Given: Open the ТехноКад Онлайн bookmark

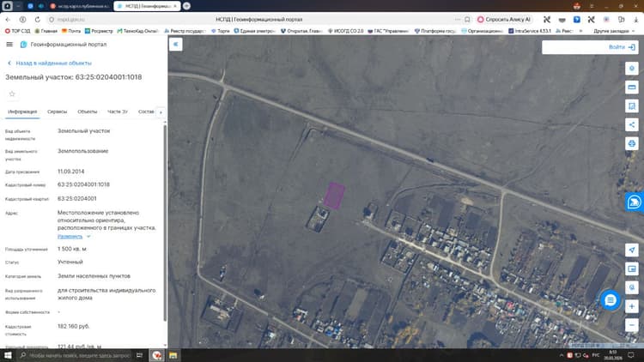Looking at the screenshot, I should pos(137,31).
